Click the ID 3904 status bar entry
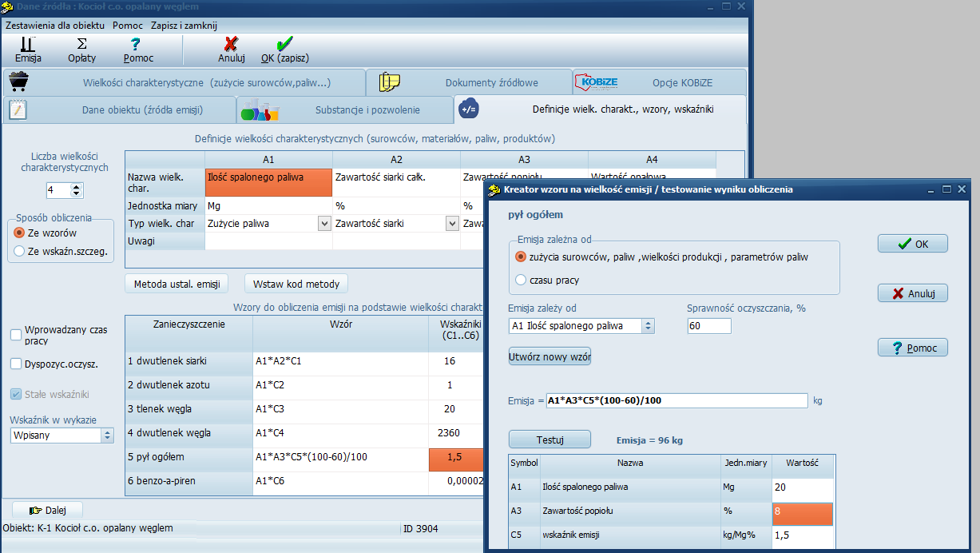 [x=421, y=528]
